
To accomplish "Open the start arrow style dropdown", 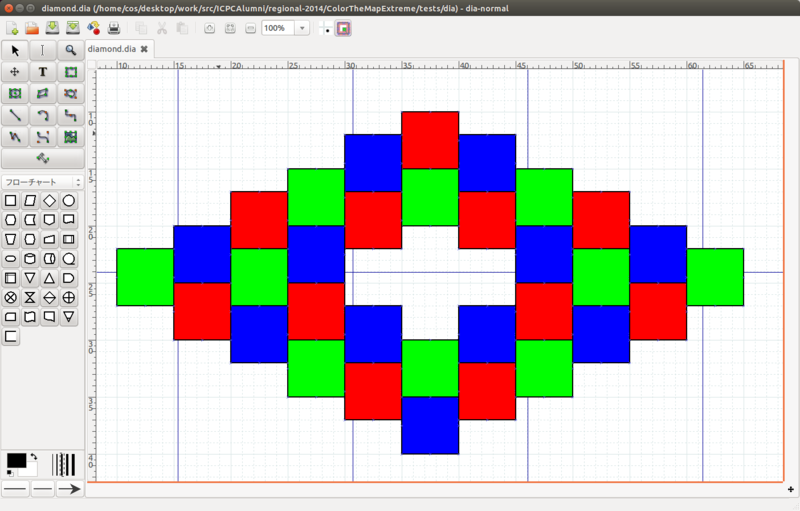I will [x=15, y=489].
